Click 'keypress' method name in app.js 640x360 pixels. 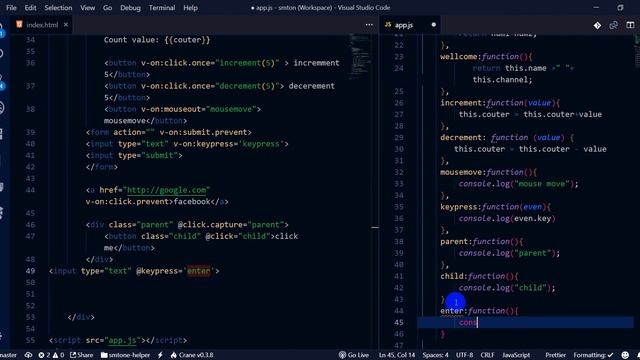tap(459, 207)
